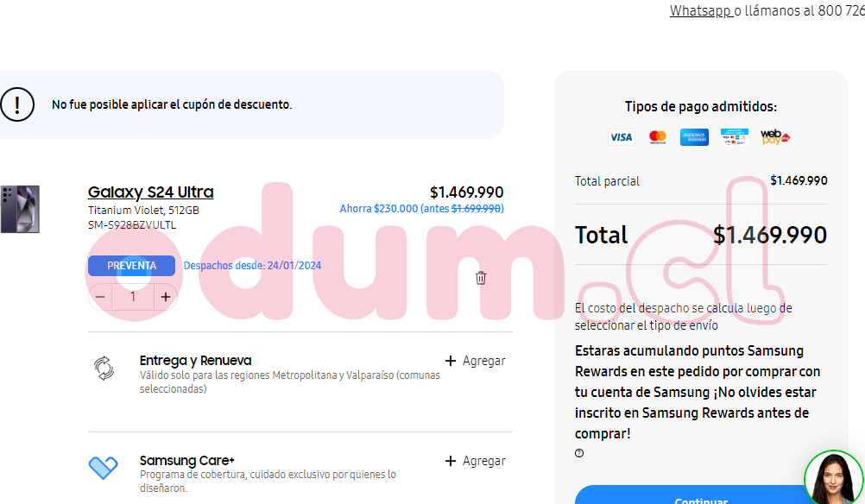The image size is (865, 504).
Task: Open the Samsung Rewards info icon
Action: point(579,453)
